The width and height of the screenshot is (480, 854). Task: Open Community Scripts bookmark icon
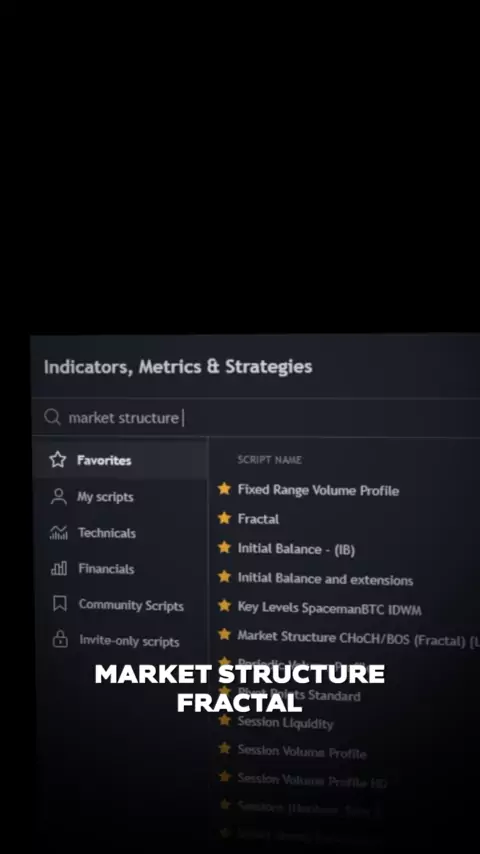[59, 604]
